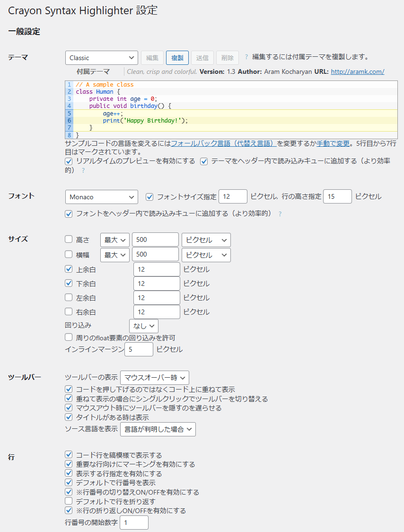Screen dimensions: 404x532
Task: Enable the 左余白 left margin checkbox
Action: click(x=69, y=297)
